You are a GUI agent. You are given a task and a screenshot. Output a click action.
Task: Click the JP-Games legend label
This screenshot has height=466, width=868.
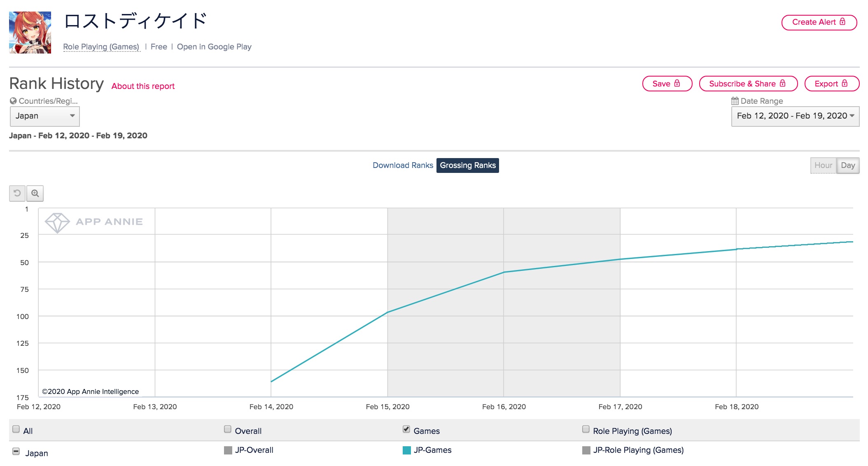[x=432, y=450]
